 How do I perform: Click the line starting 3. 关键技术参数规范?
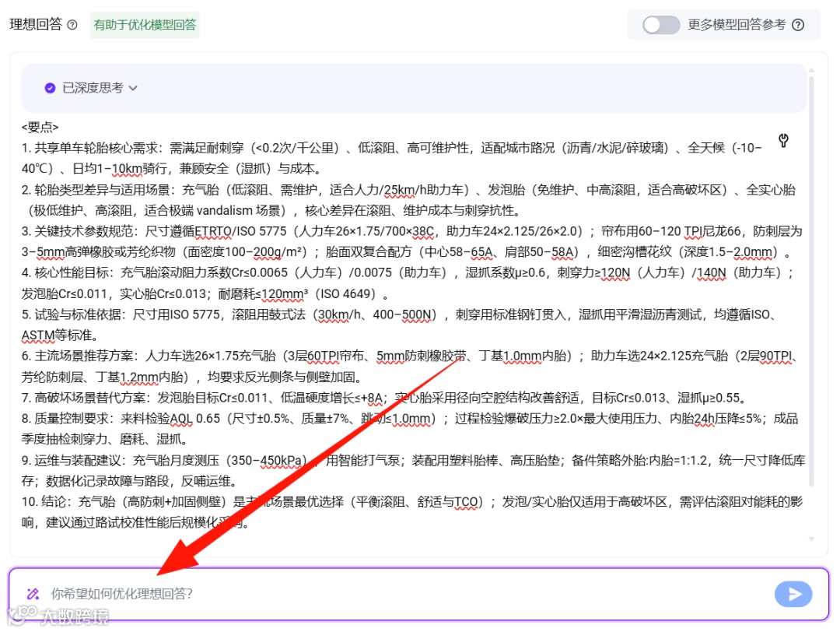[x=412, y=231]
